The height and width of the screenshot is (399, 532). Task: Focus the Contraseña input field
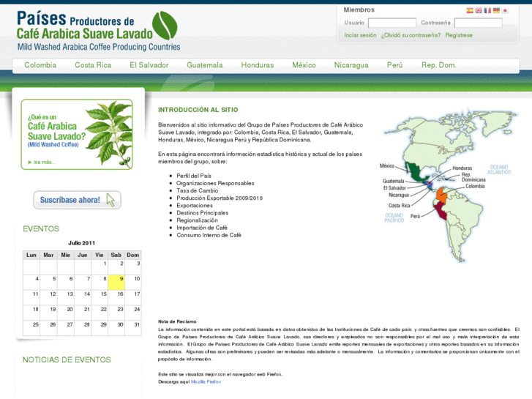click(x=479, y=23)
